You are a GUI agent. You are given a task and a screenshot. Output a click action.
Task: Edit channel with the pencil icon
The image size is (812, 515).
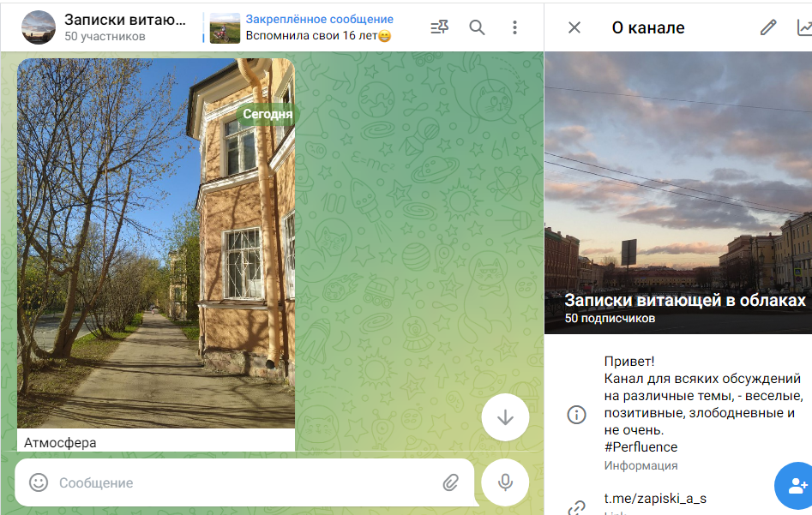point(768,27)
